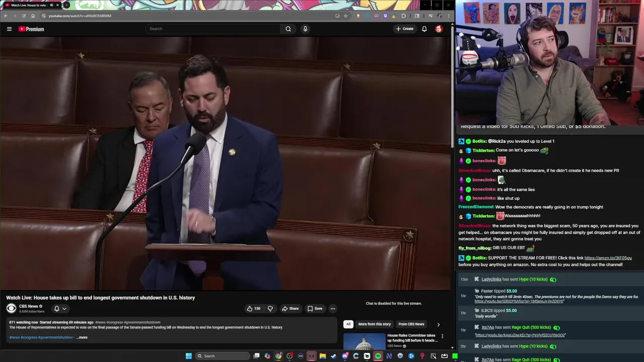
Task: Open Windows Start menu
Action: coord(189,356)
